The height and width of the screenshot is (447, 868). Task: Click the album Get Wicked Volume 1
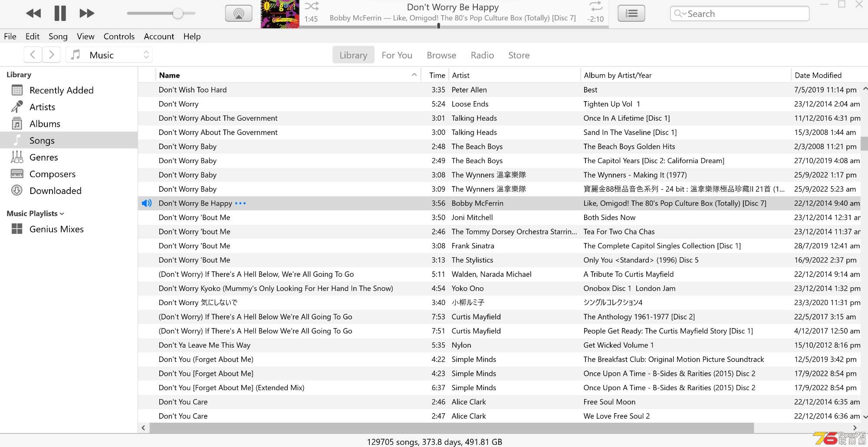pos(618,345)
